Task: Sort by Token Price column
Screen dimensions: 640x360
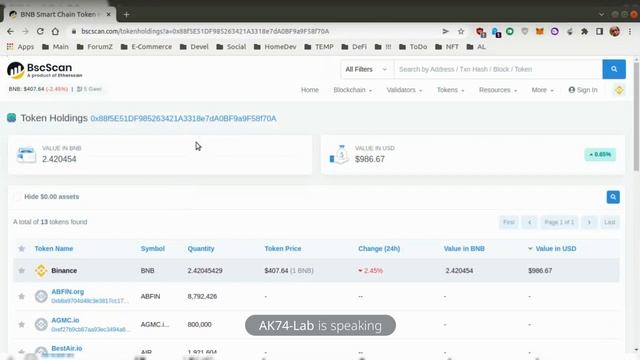Action: click(283, 249)
